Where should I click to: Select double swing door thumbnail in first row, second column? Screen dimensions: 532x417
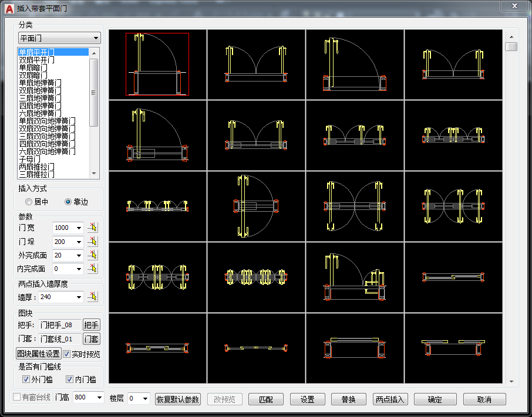256,65
